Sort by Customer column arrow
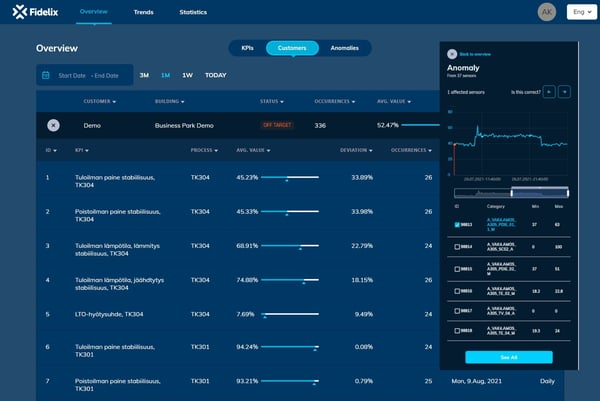Screen dimensions: 600x401 pyautogui.click(x=115, y=101)
